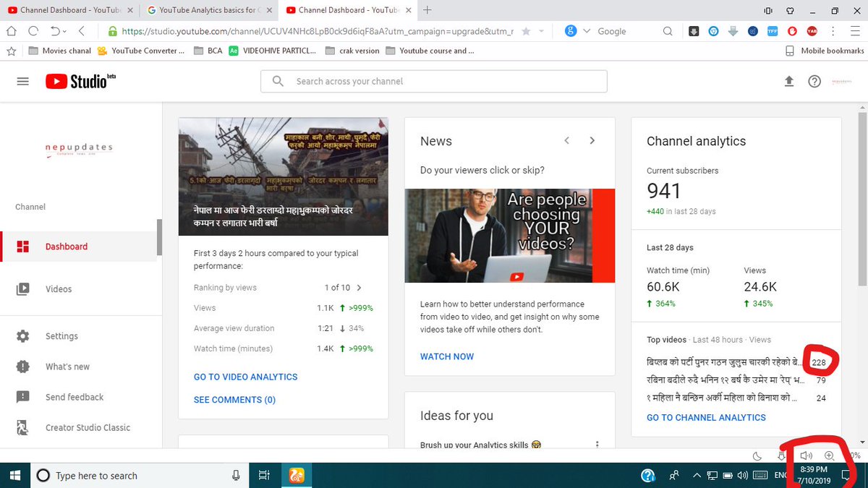Go to previous News card
Viewport: 868px width, 488px height.
point(567,140)
